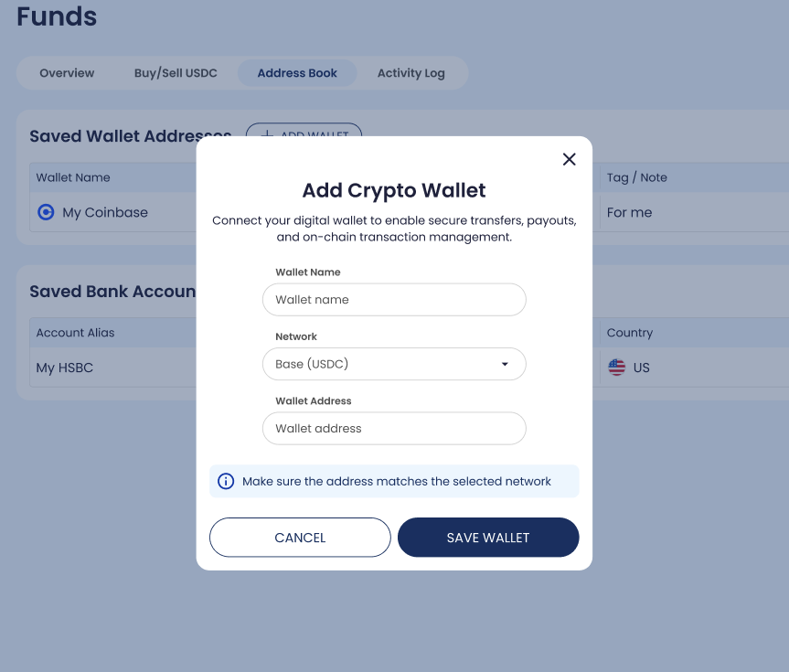Click the US flag icon
Screen dimensions: 789x672
617,368
